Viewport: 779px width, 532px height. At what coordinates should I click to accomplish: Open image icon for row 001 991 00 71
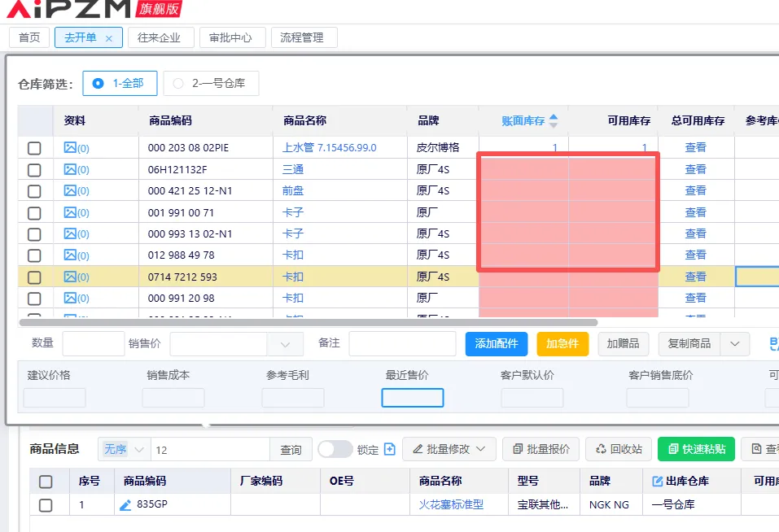pyautogui.click(x=70, y=212)
